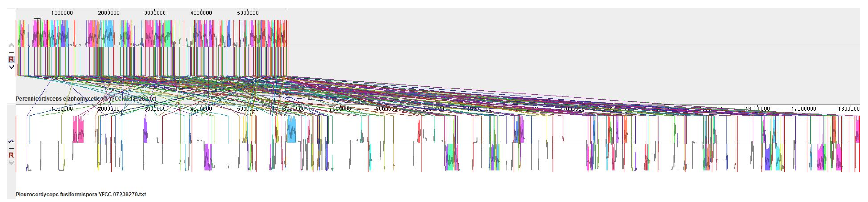Click the minus icon for Perennicordyceps genome
The width and height of the screenshot is (868, 202).
pos(11,52)
